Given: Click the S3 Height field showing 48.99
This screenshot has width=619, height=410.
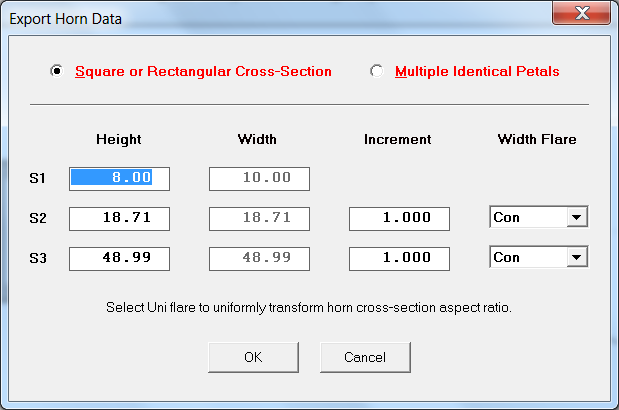Looking at the screenshot, I should point(119,258).
